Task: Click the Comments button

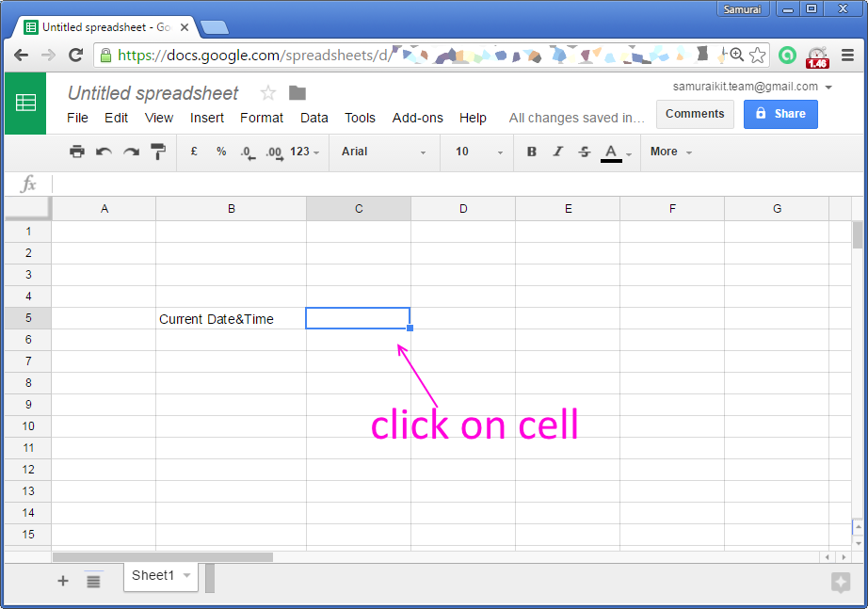Action: (x=695, y=114)
